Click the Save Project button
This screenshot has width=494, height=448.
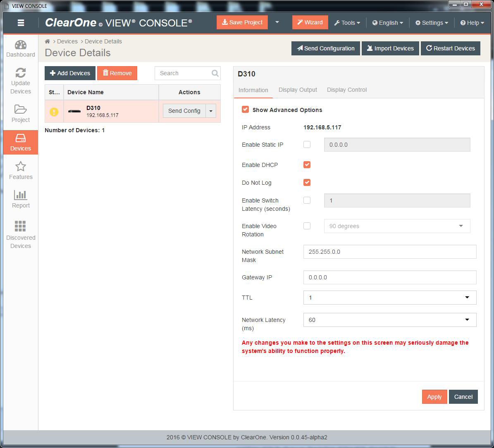tap(242, 22)
